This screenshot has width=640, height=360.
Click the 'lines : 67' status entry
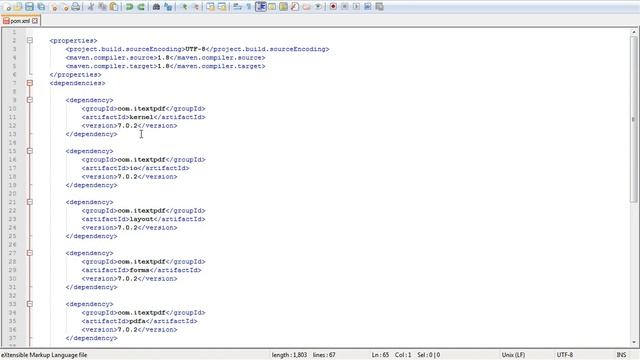pyautogui.click(x=324, y=355)
